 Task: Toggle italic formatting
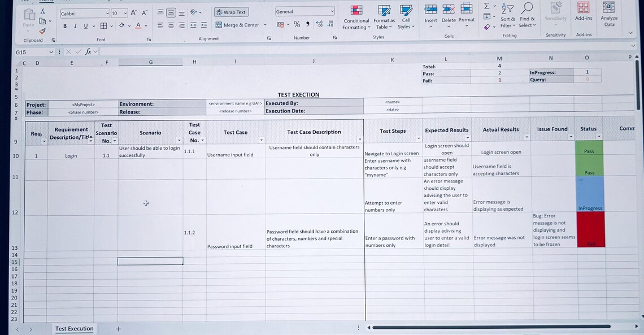click(x=74, y=25)
